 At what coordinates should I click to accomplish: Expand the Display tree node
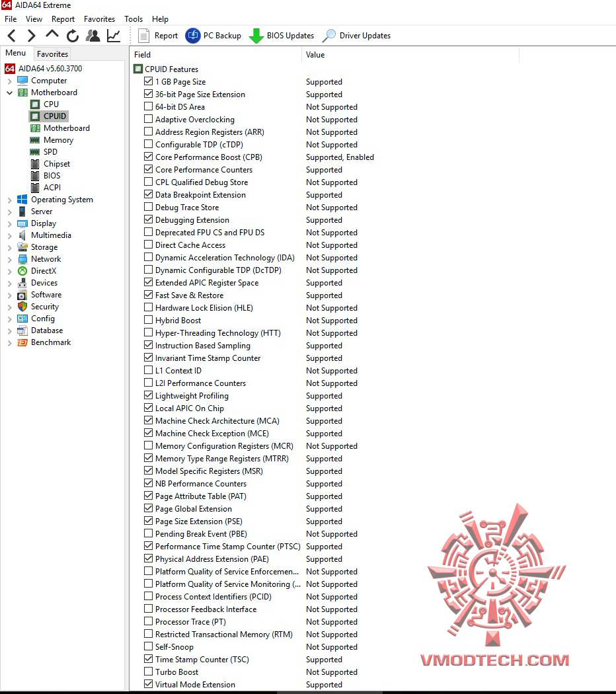click(x=9, y=224)
